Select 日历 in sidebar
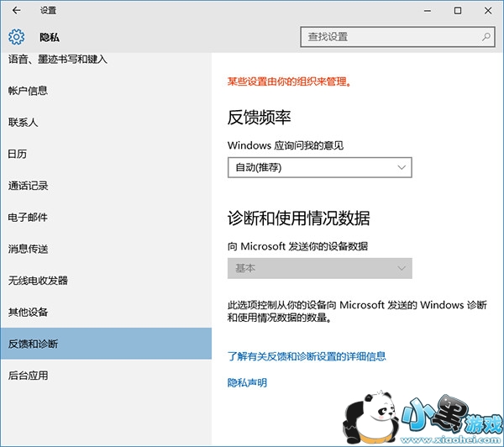Image resolution: width=504 pixels, height=447 pixels. pyautogui.click(x=106, y=154)
